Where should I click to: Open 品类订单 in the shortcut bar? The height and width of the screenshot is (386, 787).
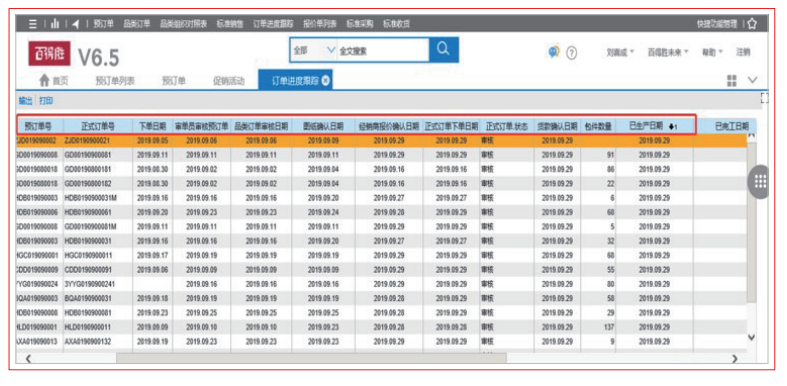pos(137,24)
